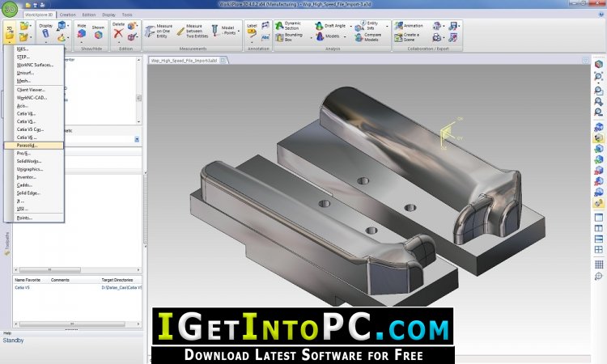
Task: Click the Catia V5 favorite entry
Action: (x=22, y=288)
